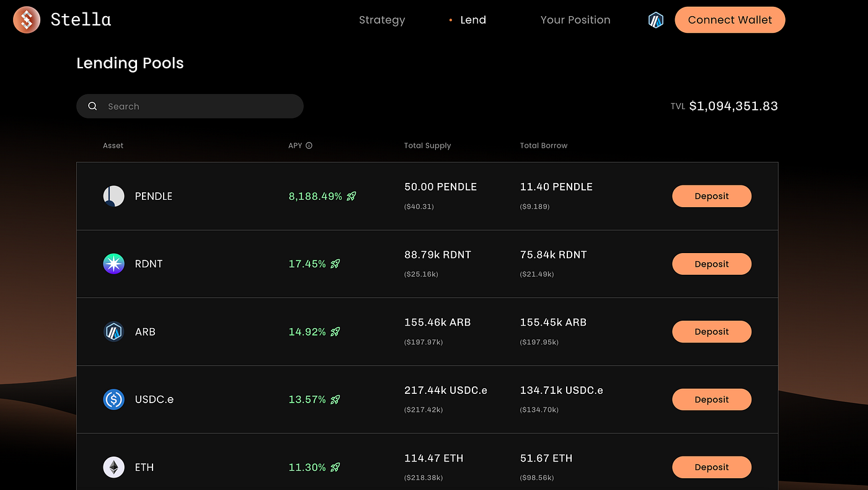Open the Strategy tab
The image size is (868, 490).
click(x=382, y=20)
